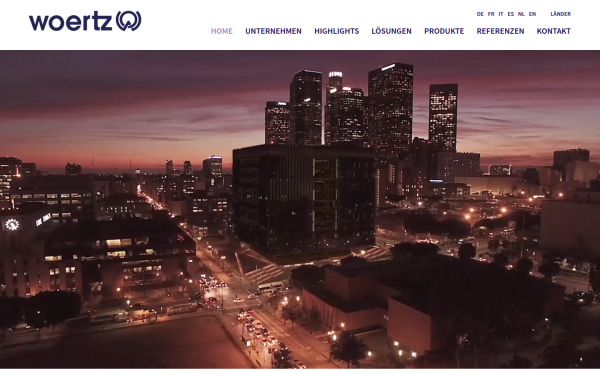Viewport: 600px width, 375px height.
Task: Open the LÄNDER country selector
Action: click(x=561, y=14)
